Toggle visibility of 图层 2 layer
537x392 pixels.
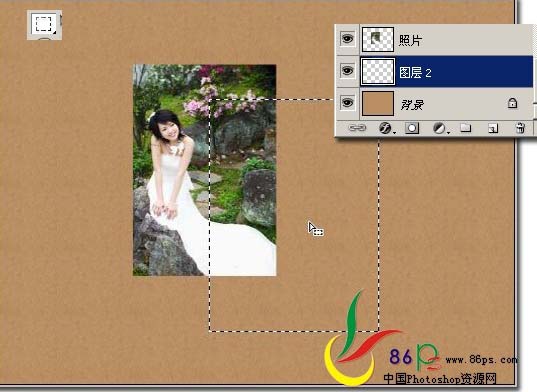tap(347, 71)
